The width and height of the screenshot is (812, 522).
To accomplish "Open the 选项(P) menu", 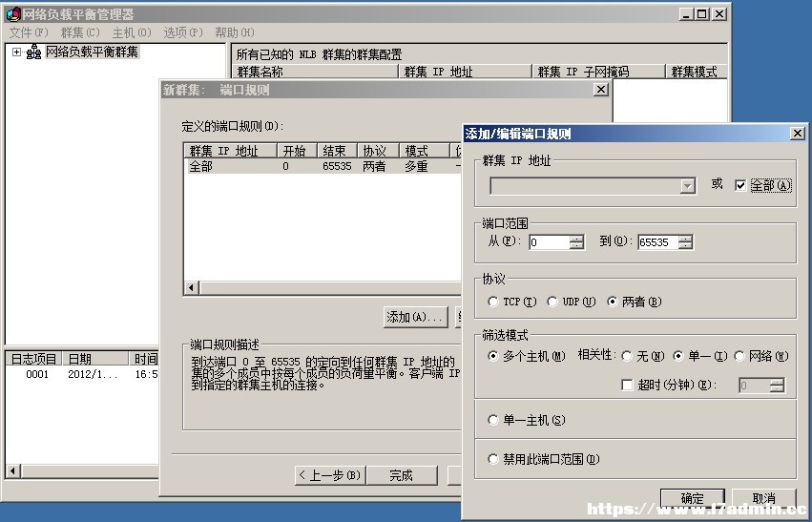I will coord(183,32).
